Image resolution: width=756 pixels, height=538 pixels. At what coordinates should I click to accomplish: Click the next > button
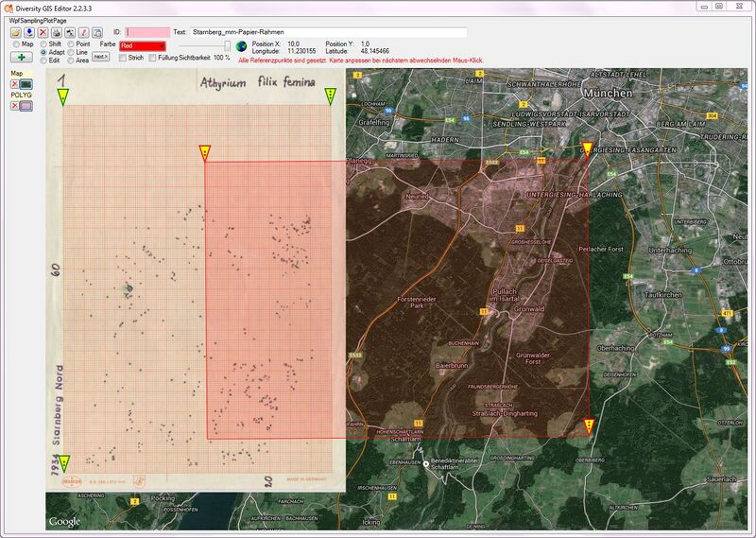click(101, 57)
